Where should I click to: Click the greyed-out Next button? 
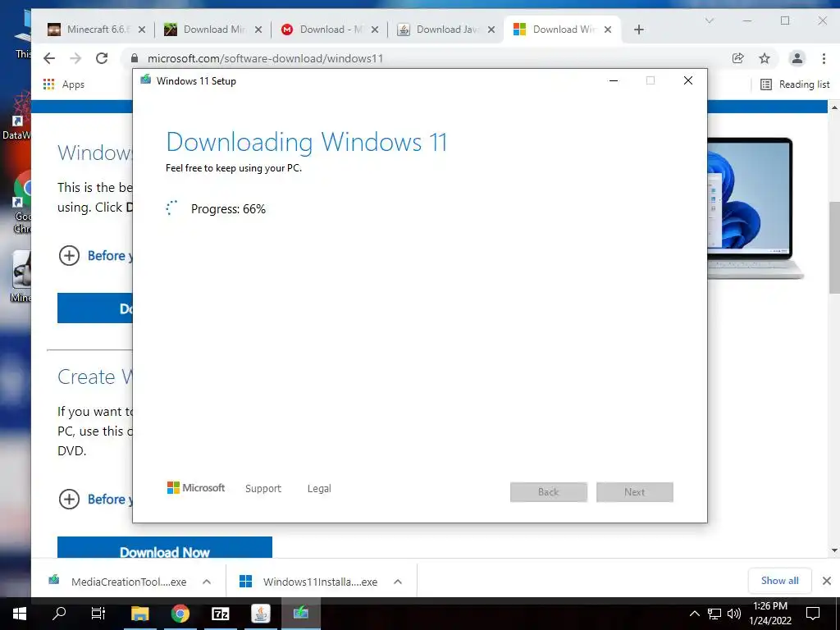click(635, 492)
